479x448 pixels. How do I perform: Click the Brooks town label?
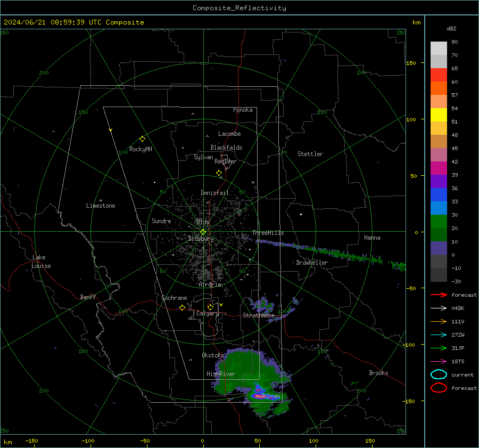coord(378,373)
